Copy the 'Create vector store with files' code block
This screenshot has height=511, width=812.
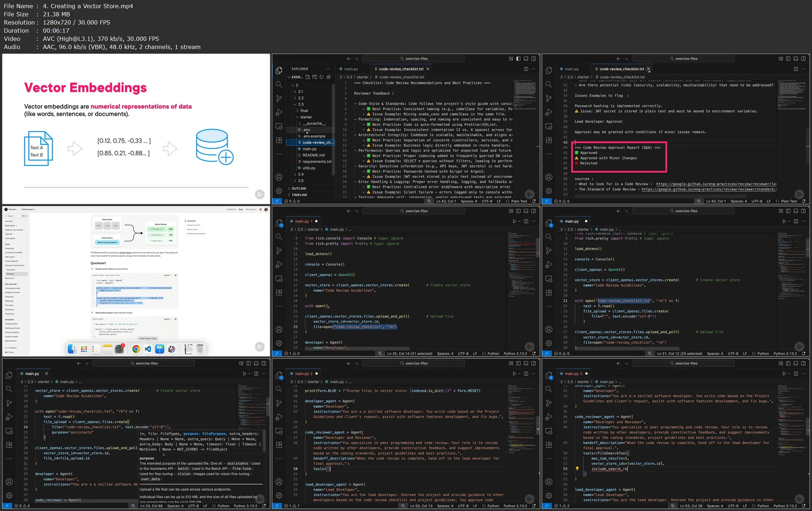tap(175, 275)
